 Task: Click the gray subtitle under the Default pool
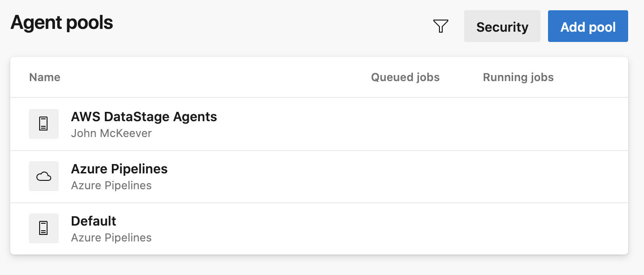coord(111,238)
